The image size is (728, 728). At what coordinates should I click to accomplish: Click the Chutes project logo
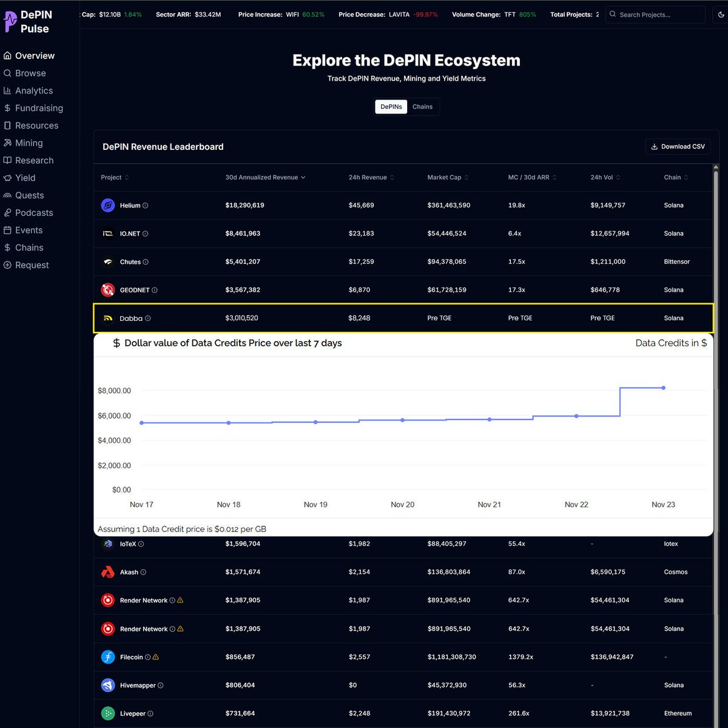pyautogui.click(x=108, y=262)
